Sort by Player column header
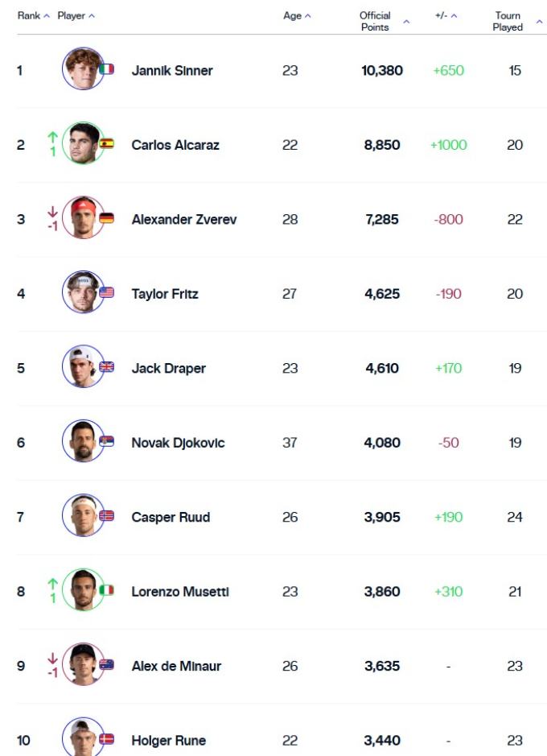Screen dimensions: 547x756 (72, 16)
